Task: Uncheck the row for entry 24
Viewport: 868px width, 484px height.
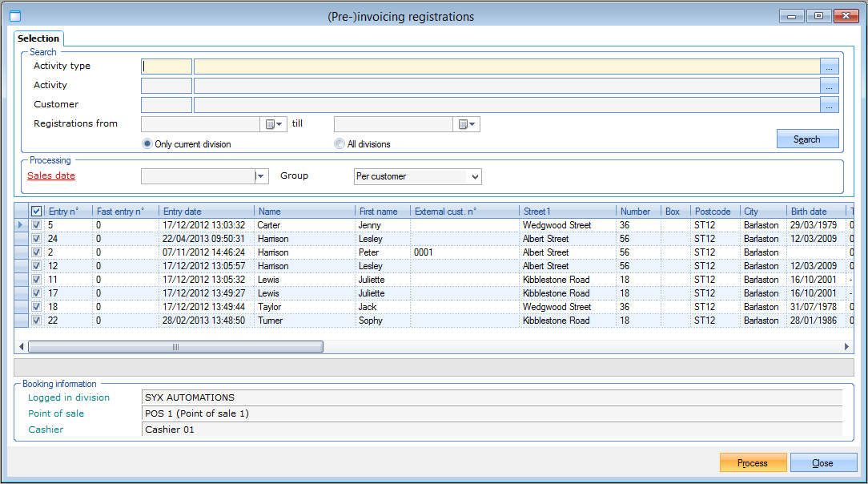Action: pos(36,239)
